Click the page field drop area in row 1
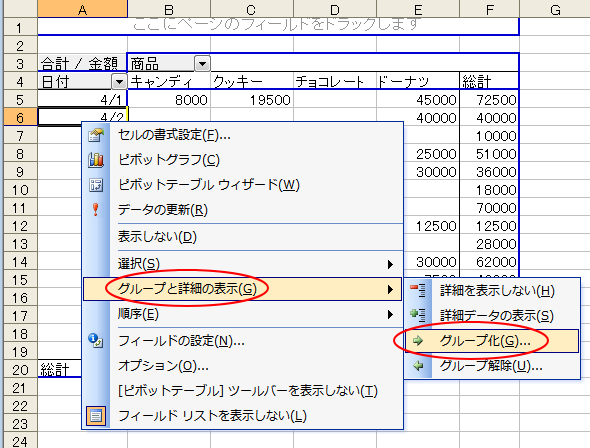This screenshot has height=448, width=590. (278, 26)
